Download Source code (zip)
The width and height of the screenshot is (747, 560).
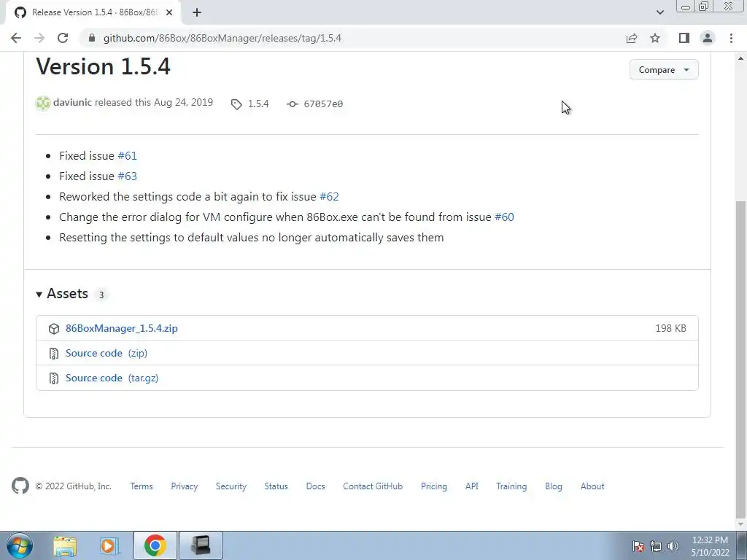107,353
